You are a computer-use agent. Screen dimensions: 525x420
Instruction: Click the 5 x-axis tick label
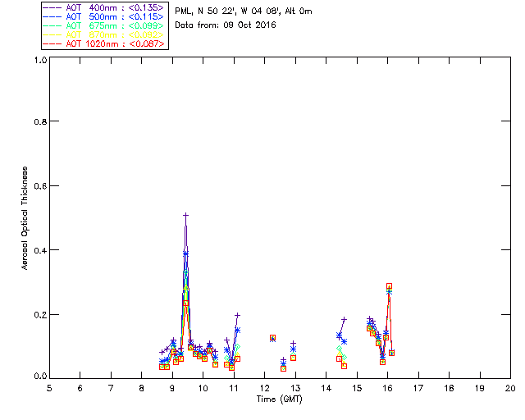pyautogui.click(x=49, y=388)
